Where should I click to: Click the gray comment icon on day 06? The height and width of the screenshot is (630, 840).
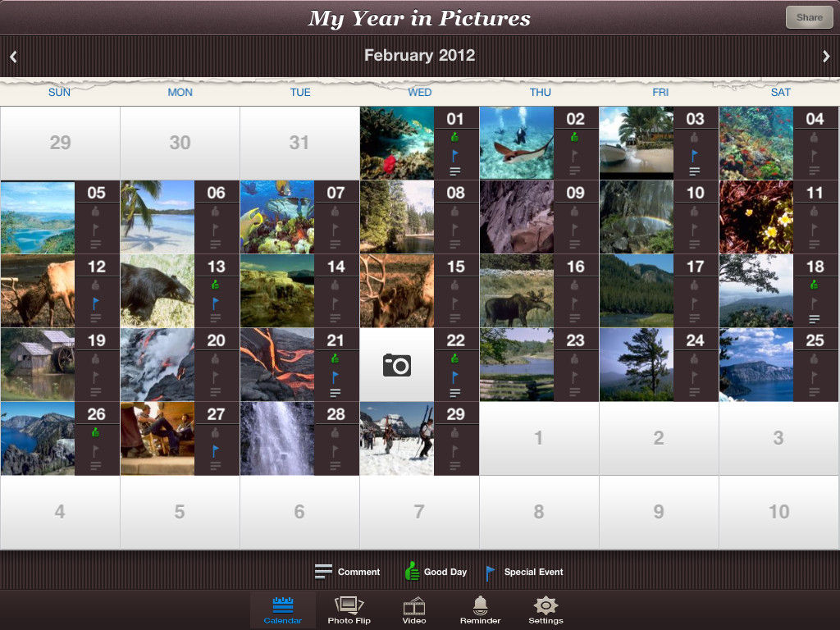(216, 244)
